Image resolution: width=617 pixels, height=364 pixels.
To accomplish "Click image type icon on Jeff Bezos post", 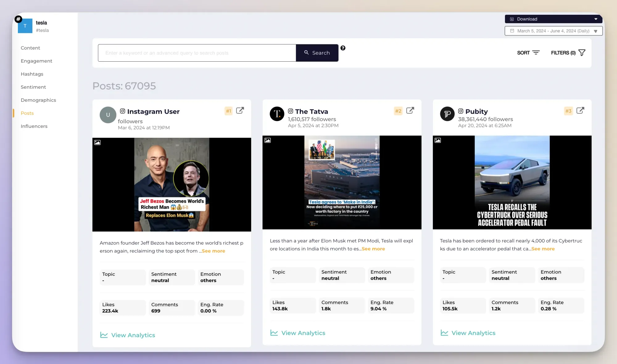I will pyautogui.click(x=97, y=142).
